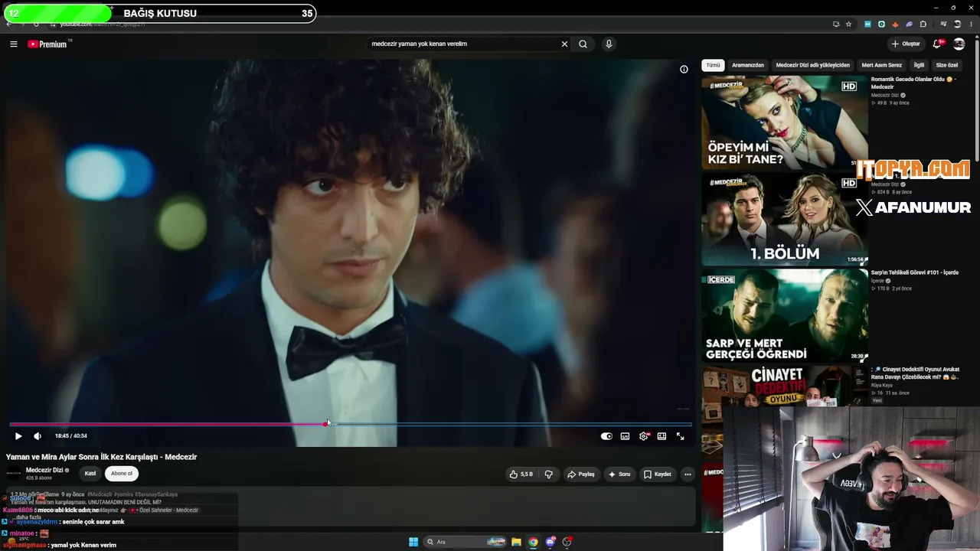This screenshot has height=551, width=980.
Task: Go to the YouTube Premium home logo
Action: point(49,44)
